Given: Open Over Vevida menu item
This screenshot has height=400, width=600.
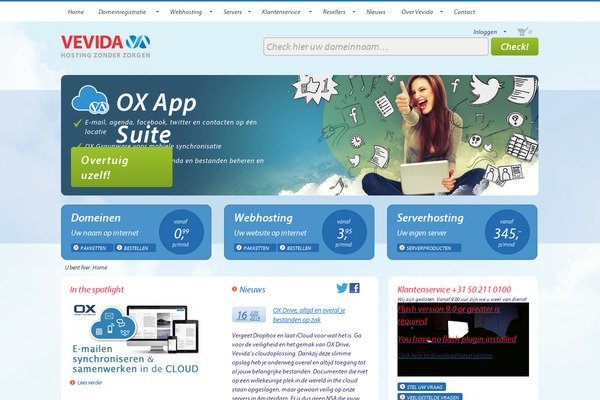Looking at the screenshot, I should tap(417, 12).
